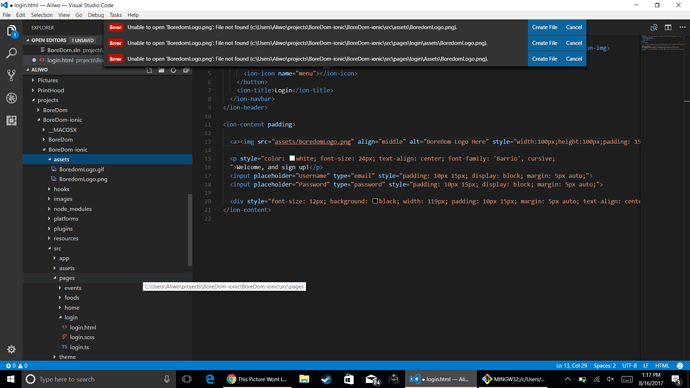Cancel the second error notification
Screen dimensions: 690x388
[x=573, y=43]
